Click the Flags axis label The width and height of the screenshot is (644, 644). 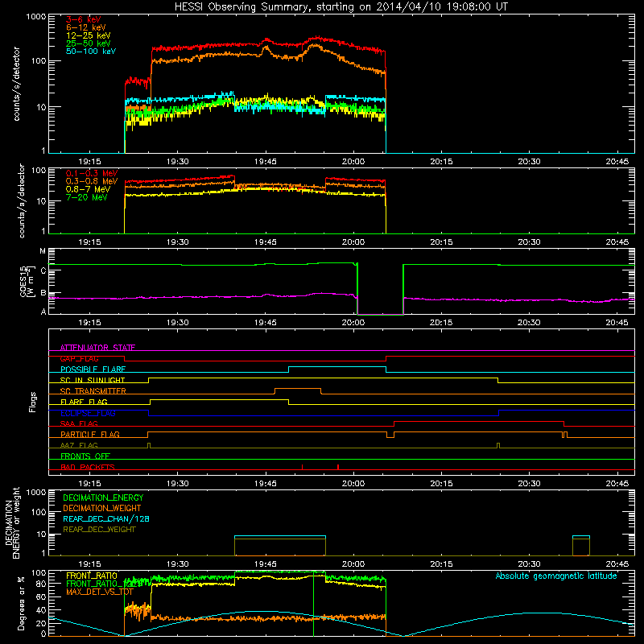[33, 402]
